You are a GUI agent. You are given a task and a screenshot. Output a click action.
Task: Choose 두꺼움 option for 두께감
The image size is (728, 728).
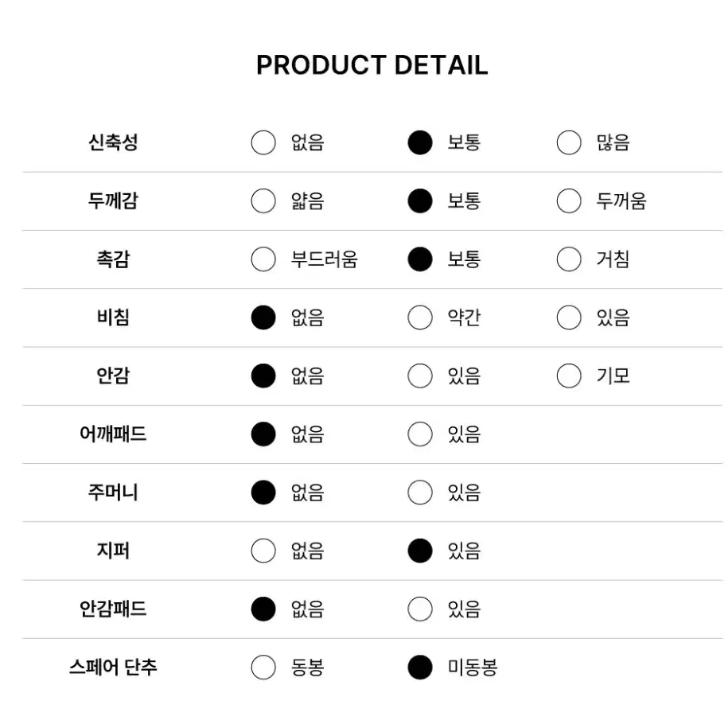tap(569, 201)
